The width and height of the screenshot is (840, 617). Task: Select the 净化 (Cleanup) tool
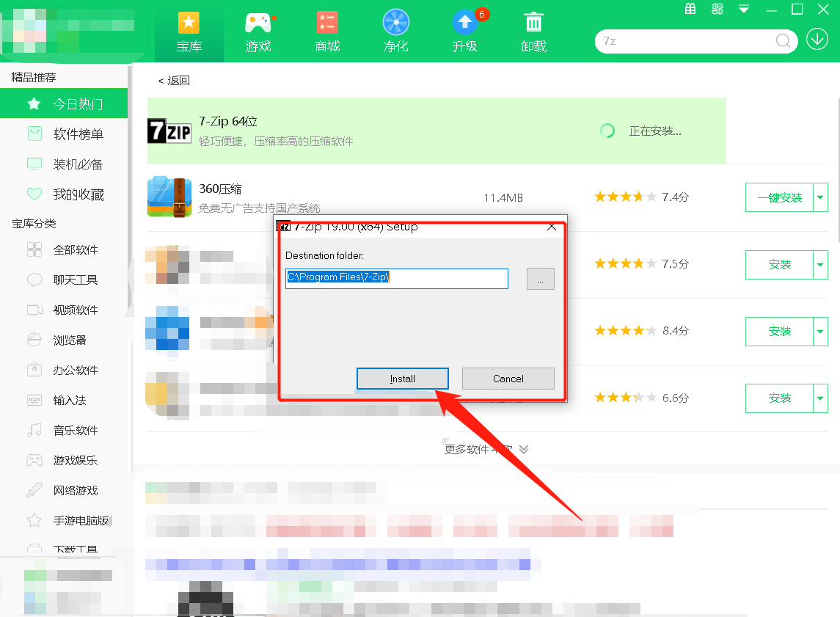395,31
